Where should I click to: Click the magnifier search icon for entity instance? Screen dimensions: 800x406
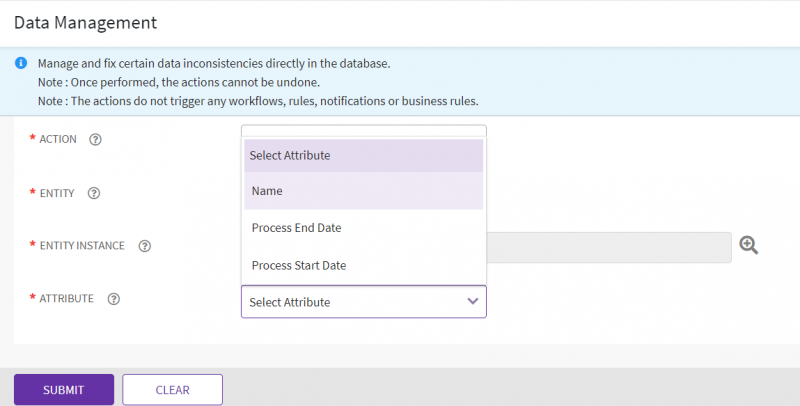pos(748,245)
